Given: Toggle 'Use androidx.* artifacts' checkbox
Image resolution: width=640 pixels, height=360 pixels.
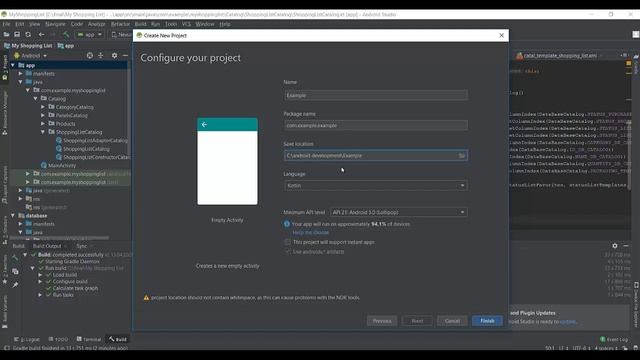Looking at the screenshot, I should pyautogui.click(x=288, y=252).
